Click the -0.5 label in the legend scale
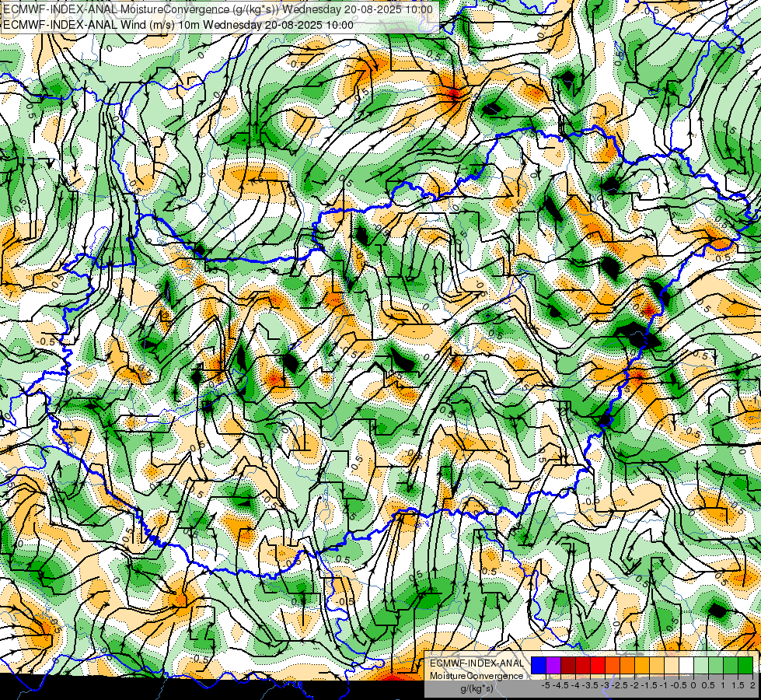 tap(679, 685)
